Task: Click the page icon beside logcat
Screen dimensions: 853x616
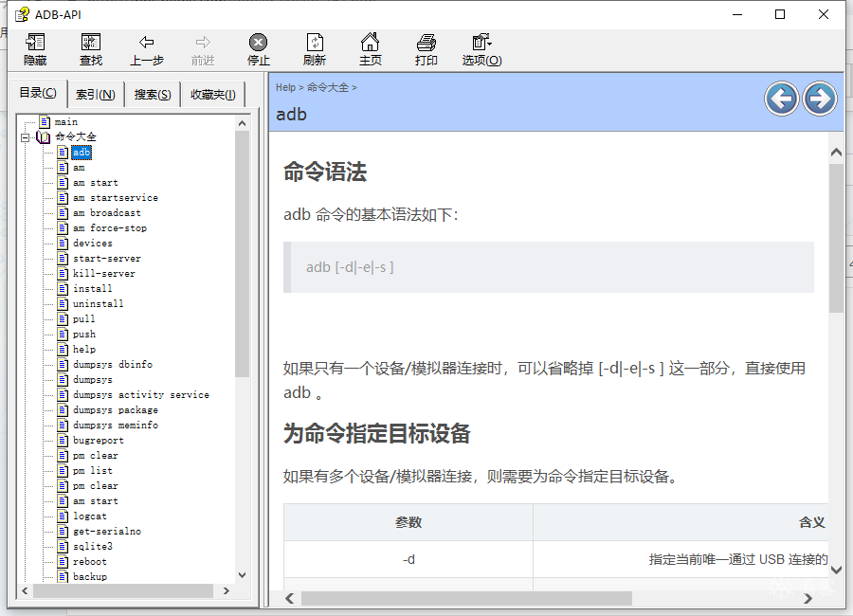Action: (x=64, y=516)
